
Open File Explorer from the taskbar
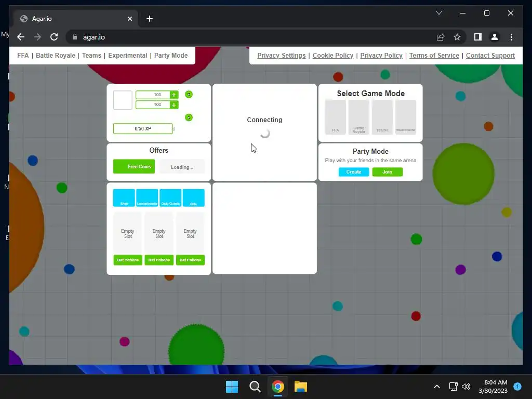(301, 387)
